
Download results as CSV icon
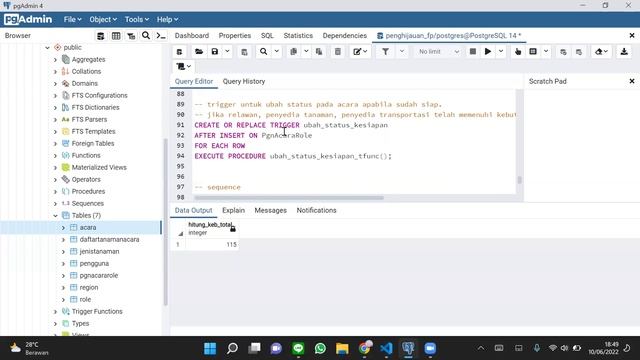(624, 52)
